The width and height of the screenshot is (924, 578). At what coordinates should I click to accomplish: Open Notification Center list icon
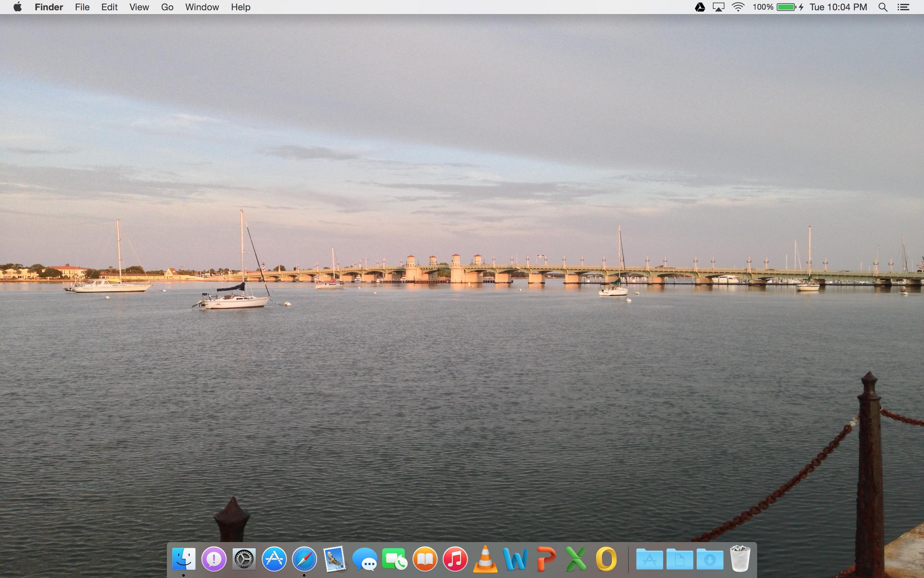903,7
